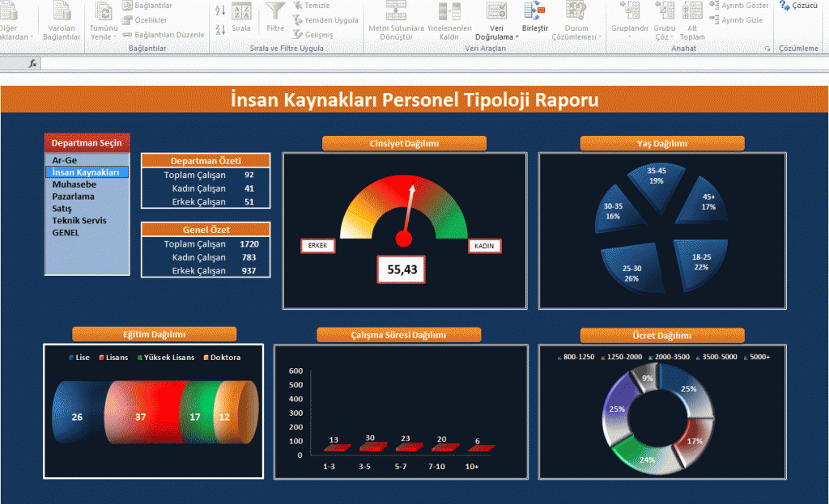Click the Alt Toplam subtotal icon
Image resolution: width=829 pixels, height=504 pixels.
[692, 11]
